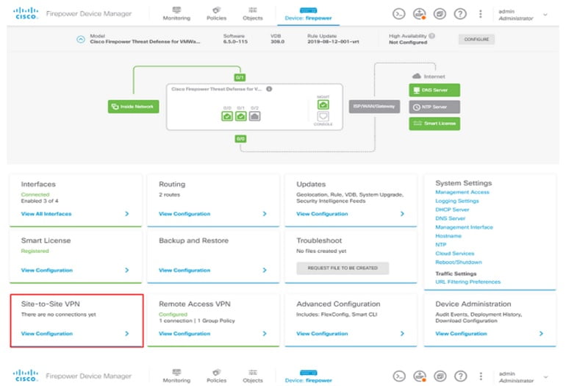Viewport: 588px width, 386px height.
Task: Click the green 0/0 label below the device
Action: click(240, 139)
